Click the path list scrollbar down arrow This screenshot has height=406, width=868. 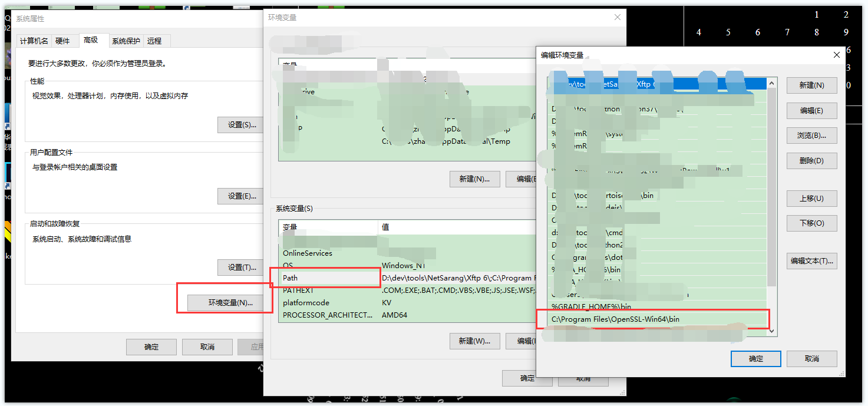tap(772, 332)
